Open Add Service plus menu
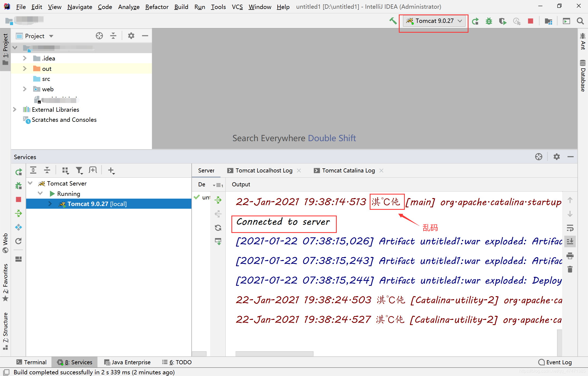The width and height of the screenshot is (588, 376). click(x=111, y=171)
